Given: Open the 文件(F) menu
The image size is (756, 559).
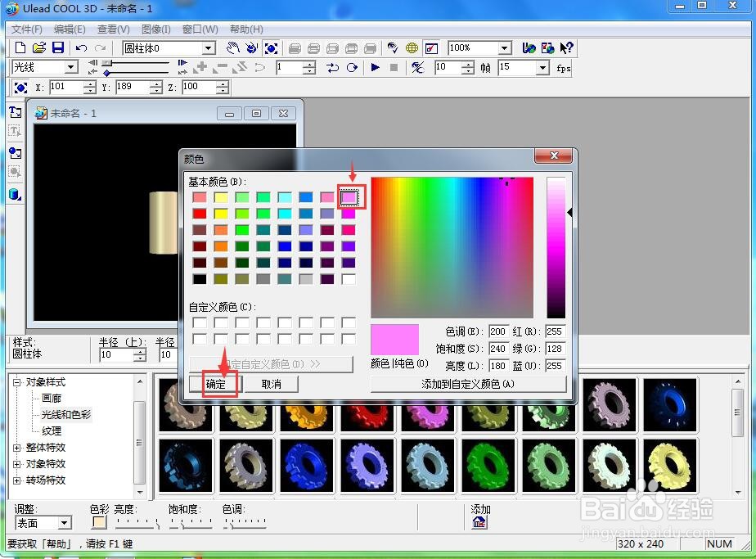Looking at the screenshot, I should [x=27, y=29].
